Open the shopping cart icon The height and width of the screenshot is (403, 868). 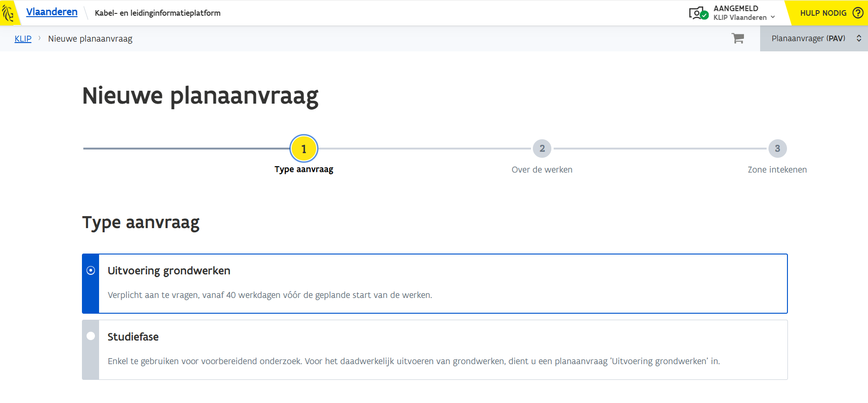[x=737, y=38]
